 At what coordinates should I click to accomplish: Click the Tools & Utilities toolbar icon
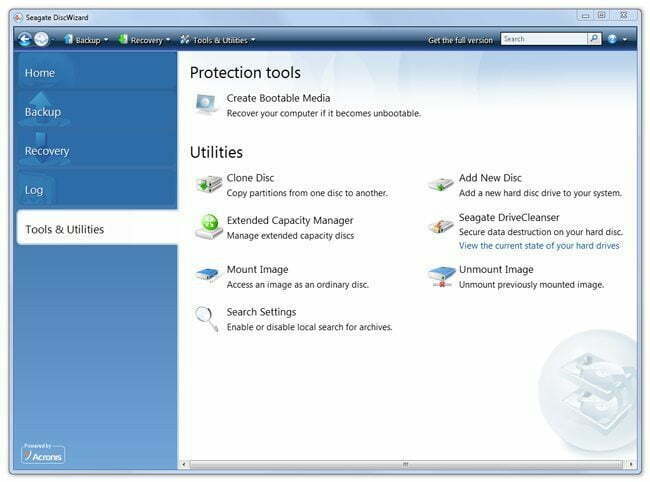click(x=185, y=40)
